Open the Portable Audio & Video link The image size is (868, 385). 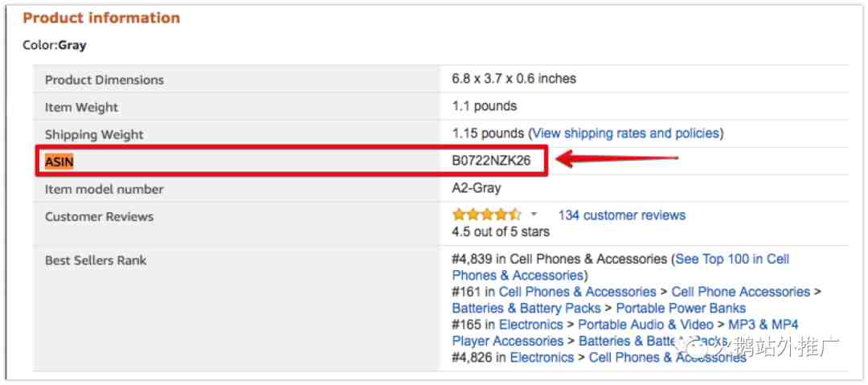[x=645, y=325]
